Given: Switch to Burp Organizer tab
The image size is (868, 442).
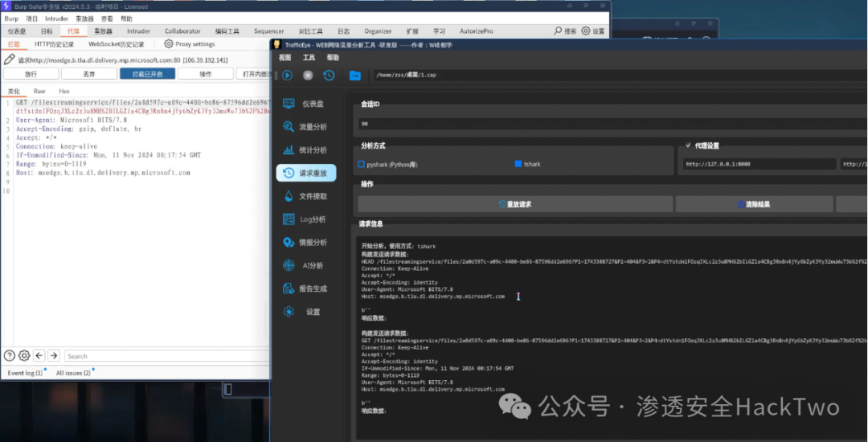Looking at the screenshot, I should [x=378, y=31].
